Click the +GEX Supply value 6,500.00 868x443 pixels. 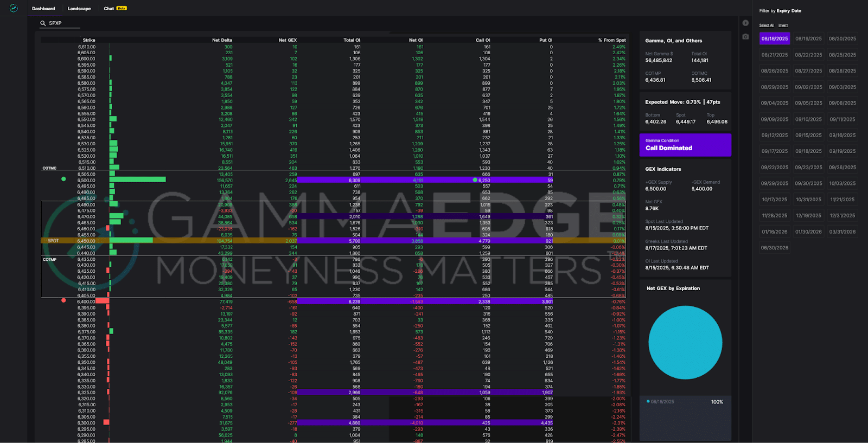pyautogui.click(x=655, y=189)
